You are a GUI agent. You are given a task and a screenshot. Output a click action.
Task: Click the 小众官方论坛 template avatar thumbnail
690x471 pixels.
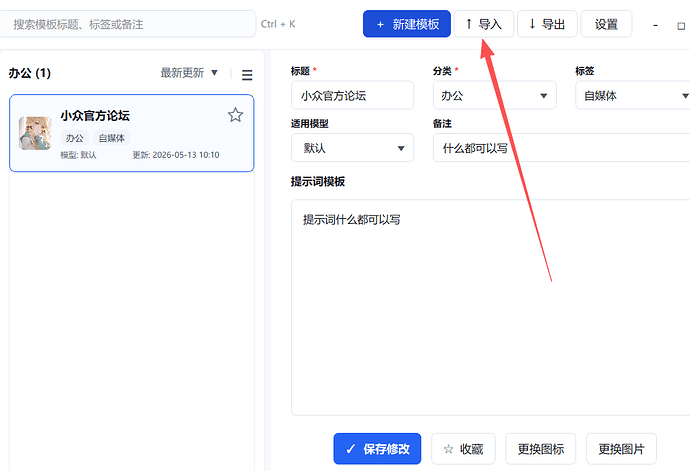35,133
